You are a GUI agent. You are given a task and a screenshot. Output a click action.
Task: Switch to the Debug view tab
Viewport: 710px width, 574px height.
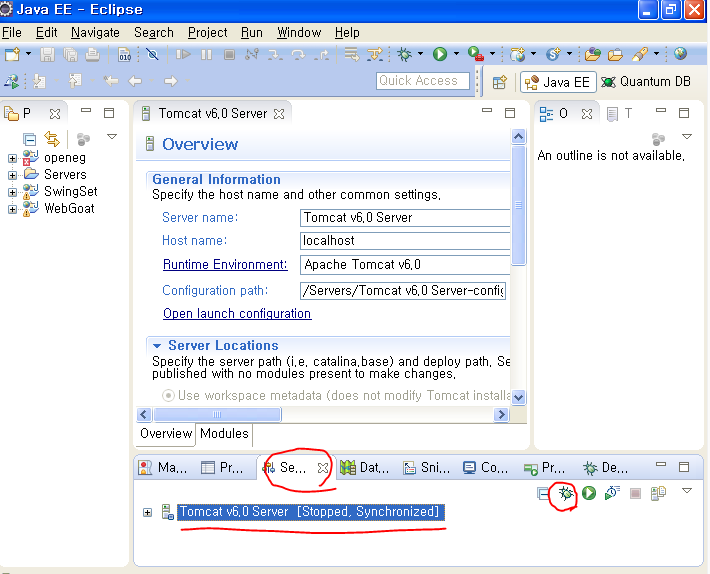pos(605,468)
